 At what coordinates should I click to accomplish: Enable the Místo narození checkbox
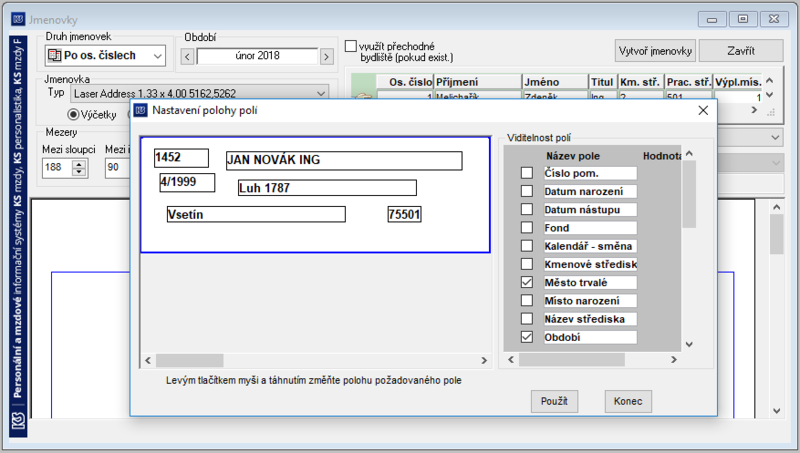pyautogui.click(x=527, y=300)
